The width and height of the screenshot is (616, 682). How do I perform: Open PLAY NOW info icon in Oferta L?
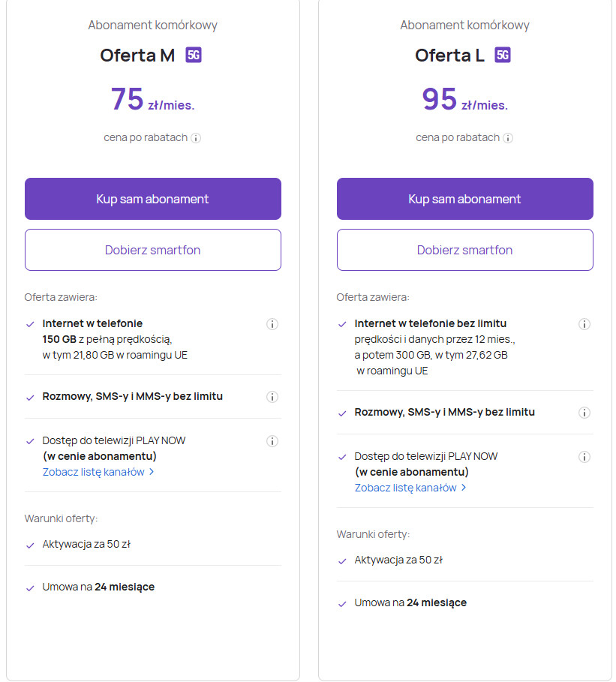point(584,457)
